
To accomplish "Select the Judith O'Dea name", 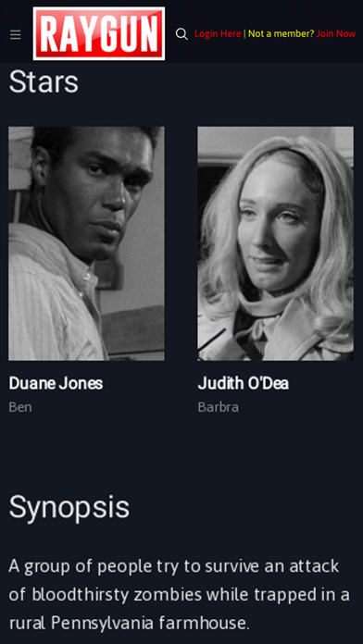I will pos(244,384).
